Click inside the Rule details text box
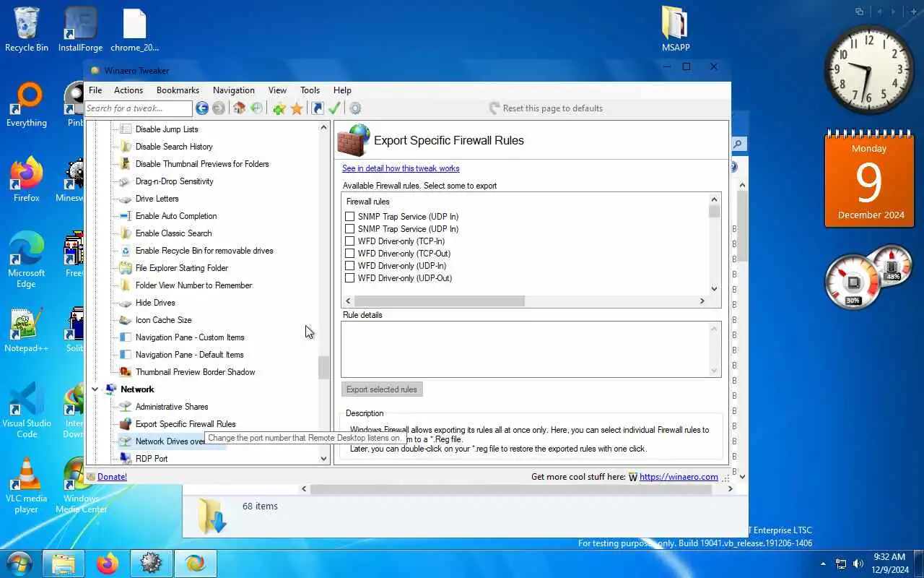The width and height of the screenshot is (924, 578). click(531, 349)
